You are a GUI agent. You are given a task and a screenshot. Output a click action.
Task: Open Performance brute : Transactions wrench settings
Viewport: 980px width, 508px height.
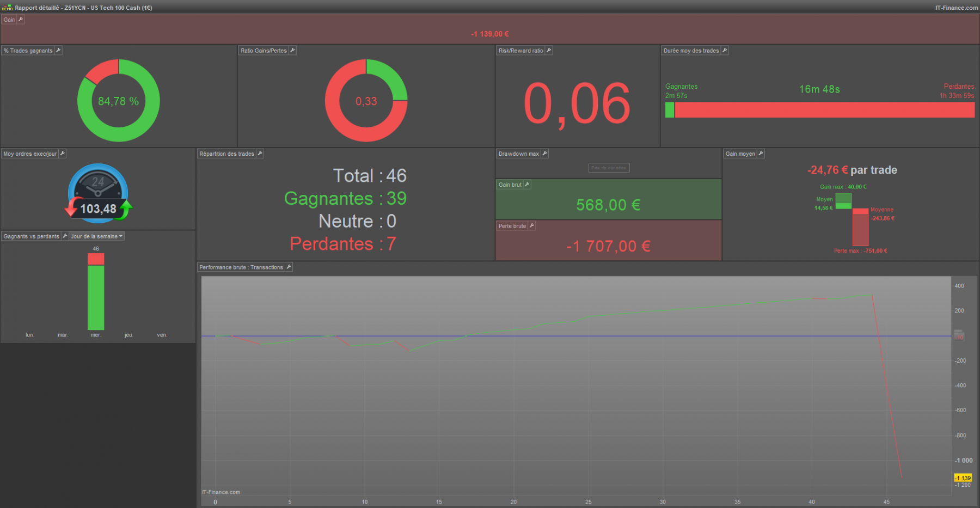pos(289,267)
